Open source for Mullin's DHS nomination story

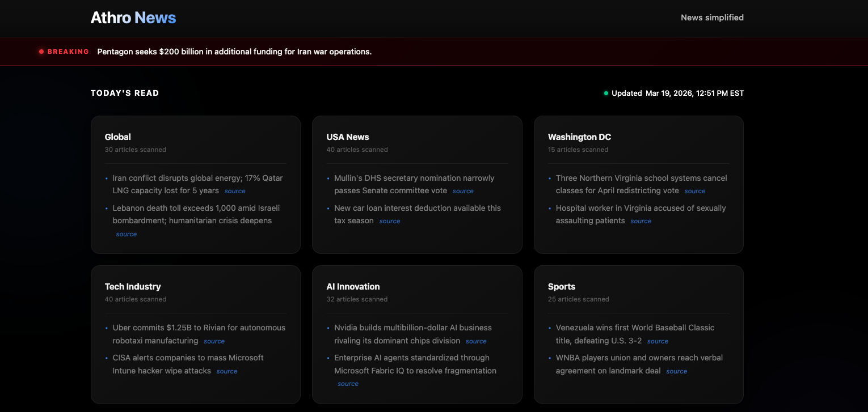[x=463, y=192]
